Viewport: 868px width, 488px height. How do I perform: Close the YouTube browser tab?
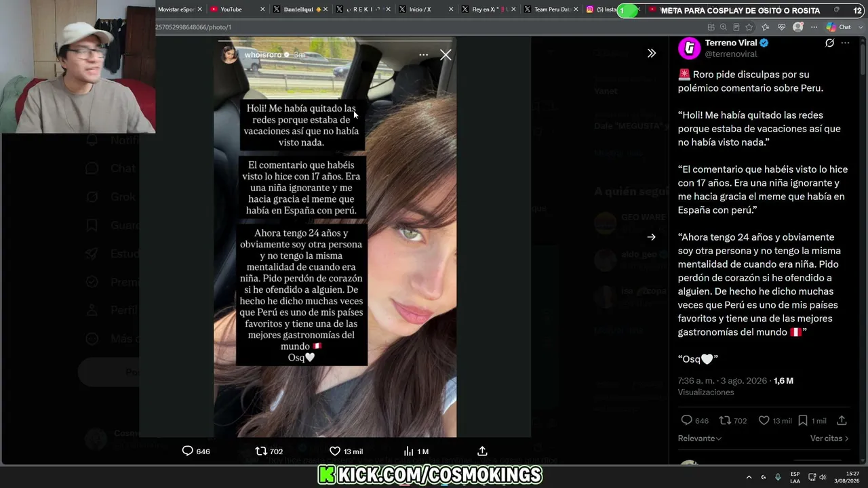(262, 9)
